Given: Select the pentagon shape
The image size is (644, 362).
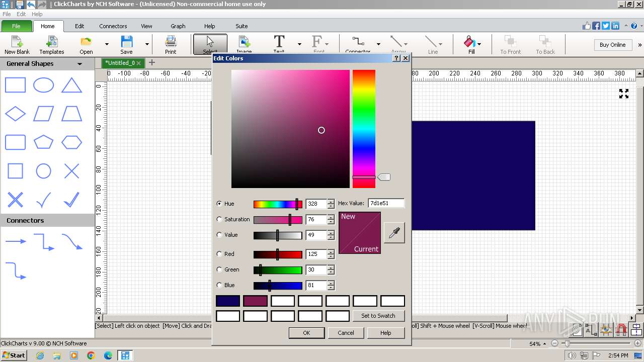Looking at the screenshot, I should (x=43, y=142).
